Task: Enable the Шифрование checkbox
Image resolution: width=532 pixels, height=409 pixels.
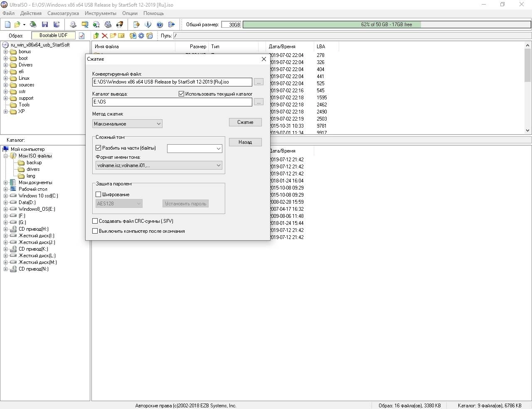Action: [x=99, y=195]
